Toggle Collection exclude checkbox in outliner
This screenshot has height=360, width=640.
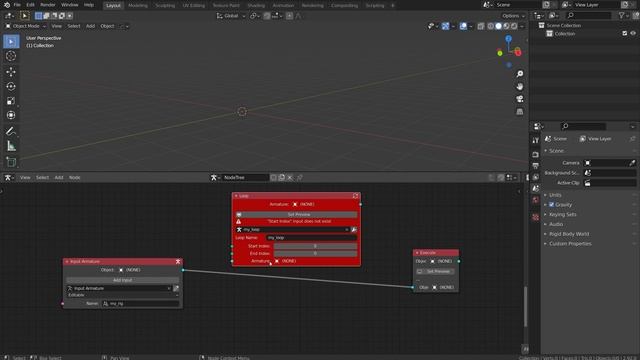[625, 33]
